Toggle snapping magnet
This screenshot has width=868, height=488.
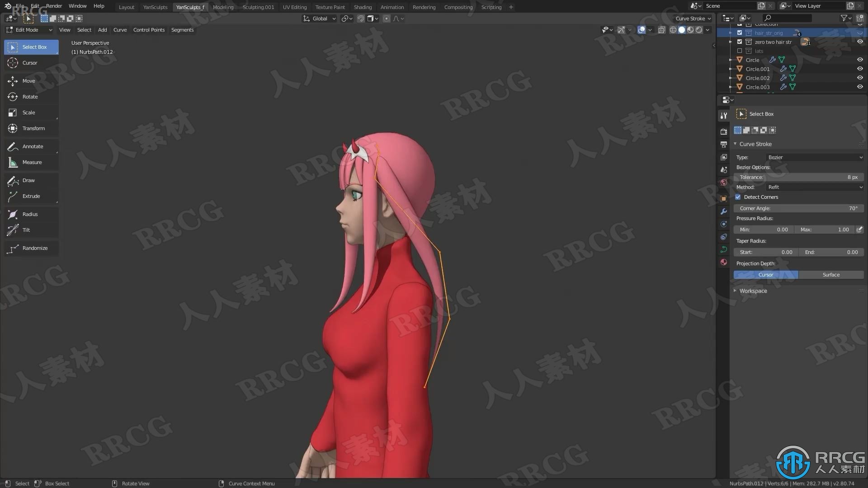(360, 19)
